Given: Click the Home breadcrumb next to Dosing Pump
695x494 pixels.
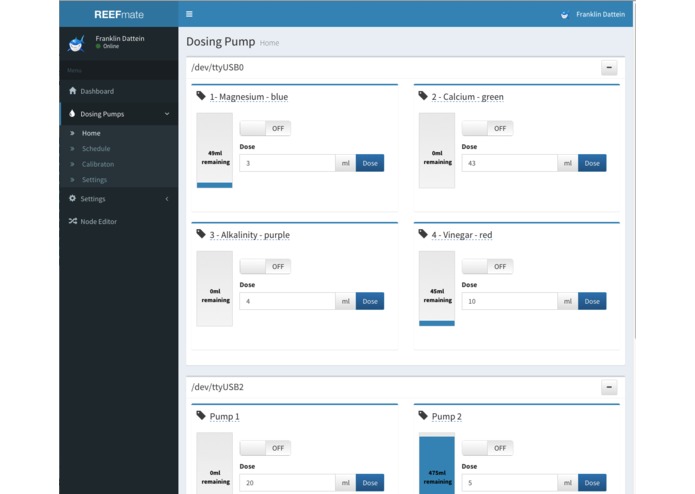Looking at the screenshot, I should (269, 43).
